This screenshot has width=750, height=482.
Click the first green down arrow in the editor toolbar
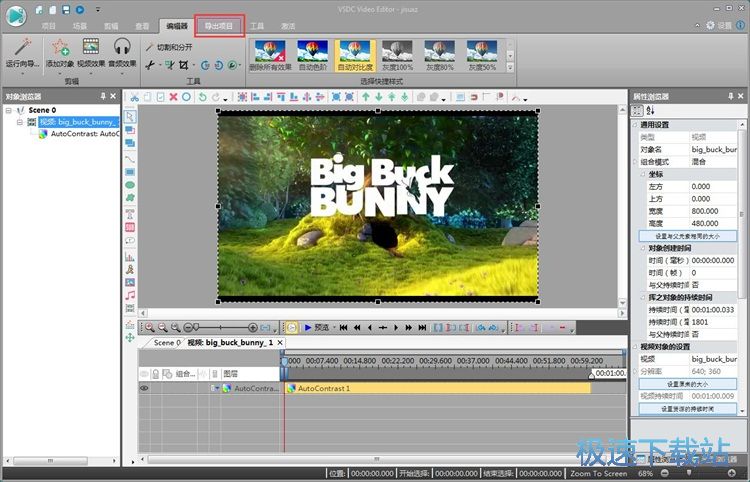(379, 97)
